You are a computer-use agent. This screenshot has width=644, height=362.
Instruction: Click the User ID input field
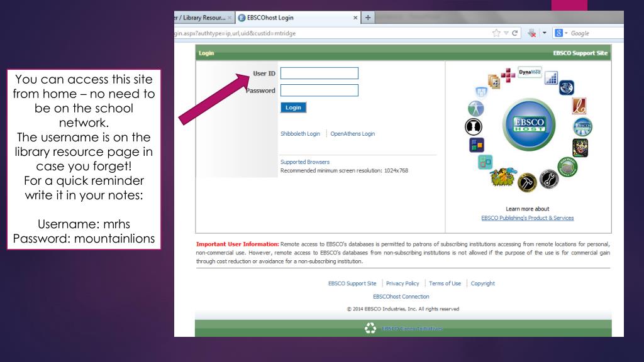tap(319, 73)
